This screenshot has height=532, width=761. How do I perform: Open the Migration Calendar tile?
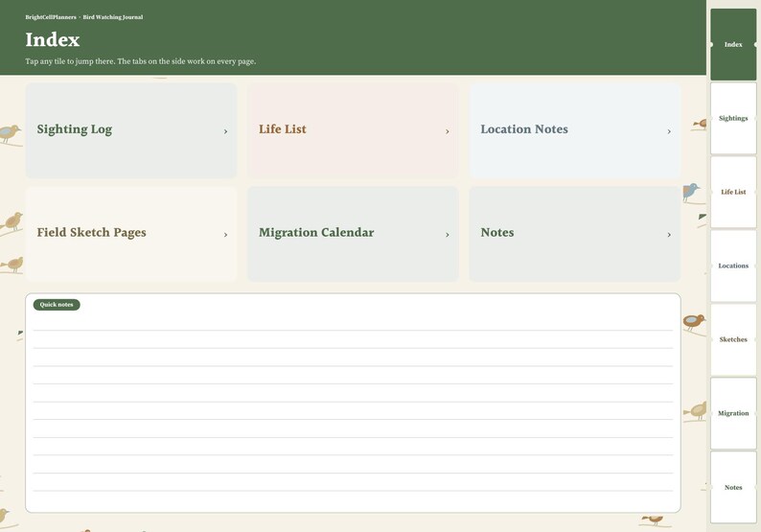[353, 234]
